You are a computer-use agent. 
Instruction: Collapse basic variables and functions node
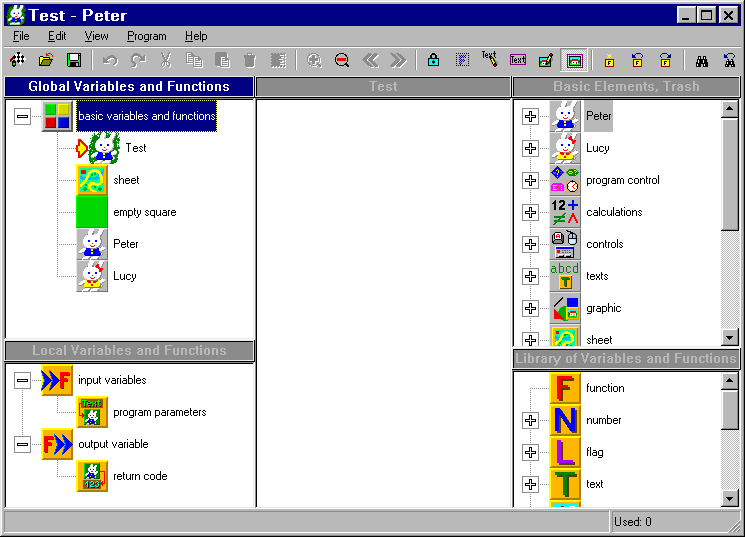23,116
